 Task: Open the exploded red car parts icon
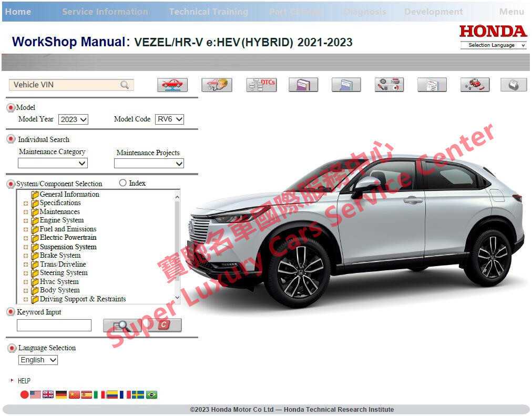(x=475, y=85)
